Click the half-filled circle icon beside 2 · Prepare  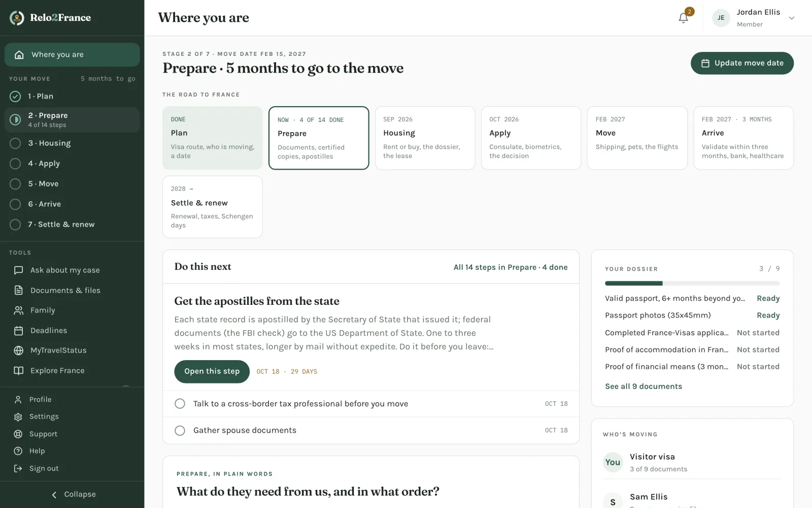[x=16, y=120]
